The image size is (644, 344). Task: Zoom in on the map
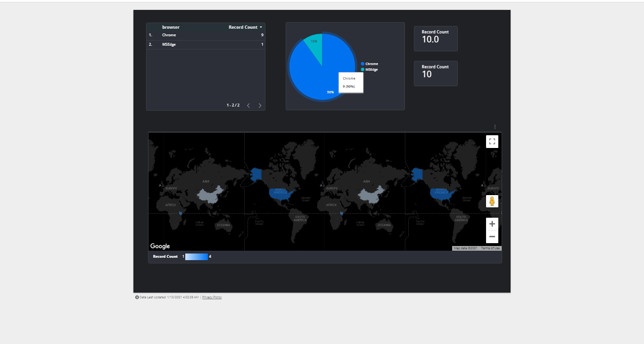492,224
